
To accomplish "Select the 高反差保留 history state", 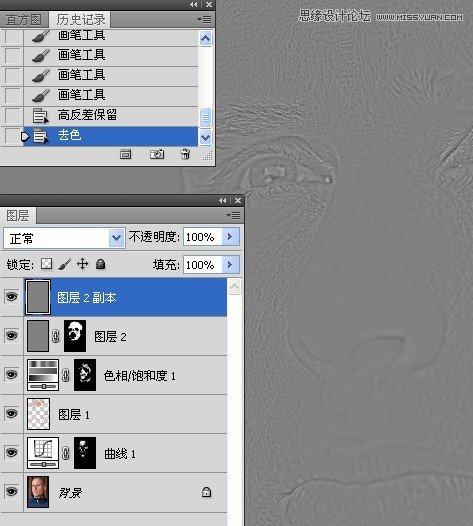I will [x=110, y=115].
